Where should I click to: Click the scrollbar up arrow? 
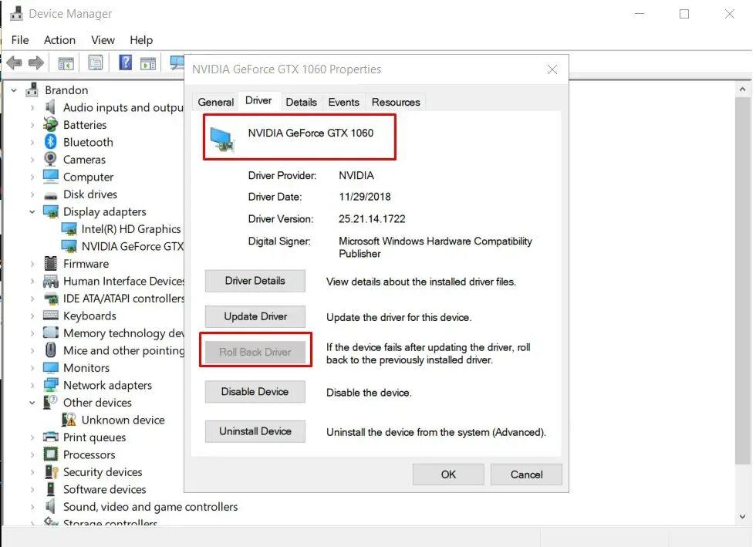tap(742, 89)
